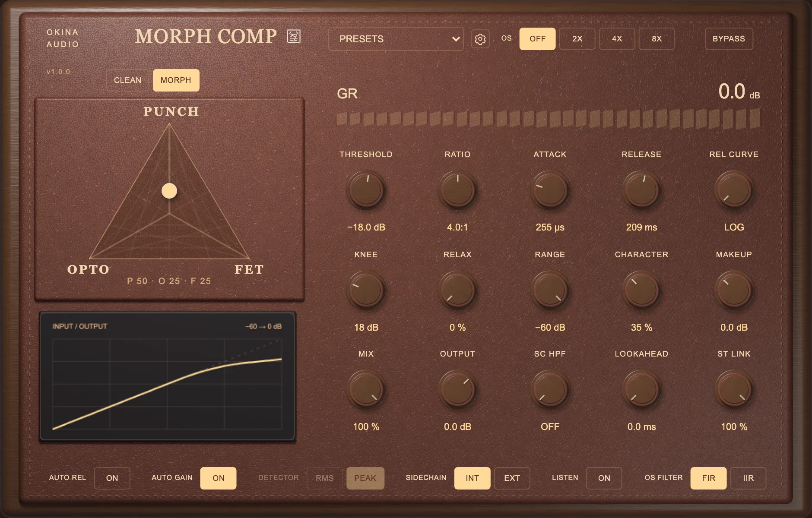
Task: Click the Makeup knob
Action: coord(734,290)
